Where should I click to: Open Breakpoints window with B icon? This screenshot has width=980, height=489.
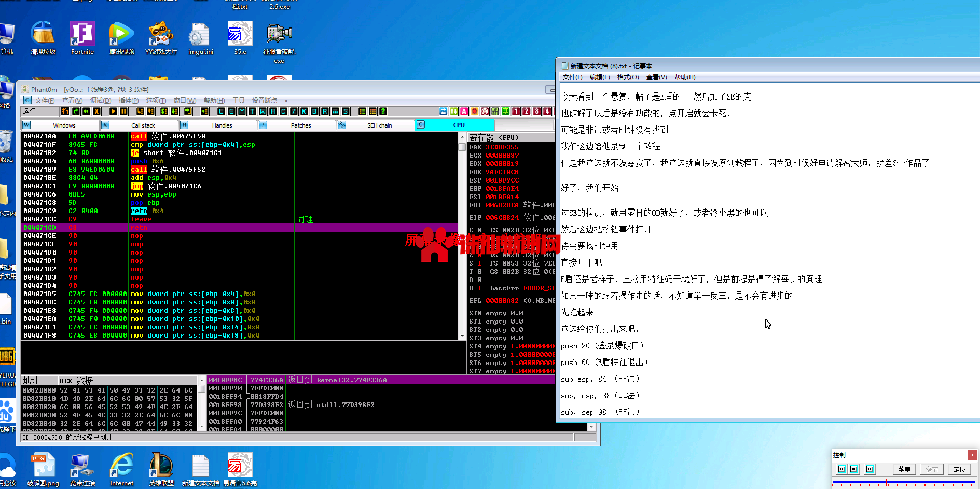(x=314, y=111)
